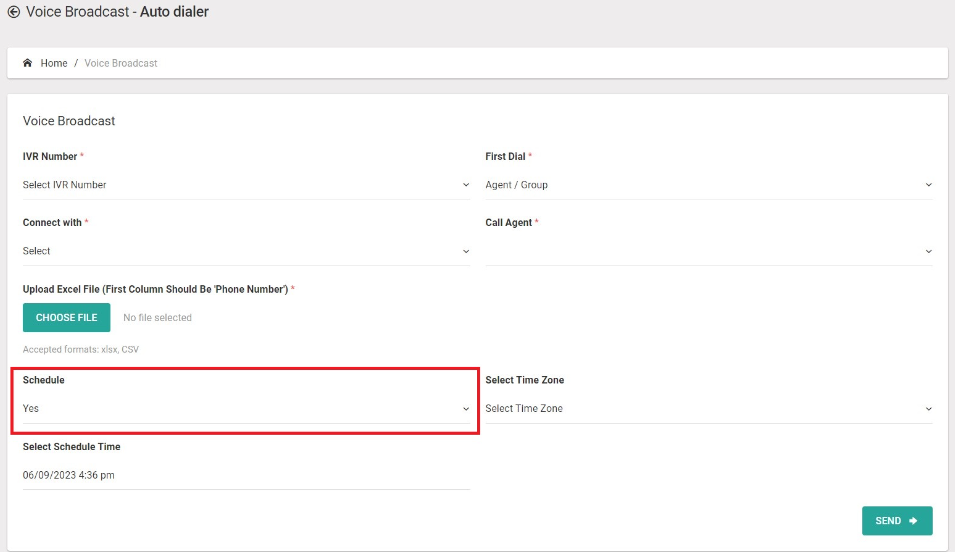Open the Home breadcrumb link

pos(54,63)
